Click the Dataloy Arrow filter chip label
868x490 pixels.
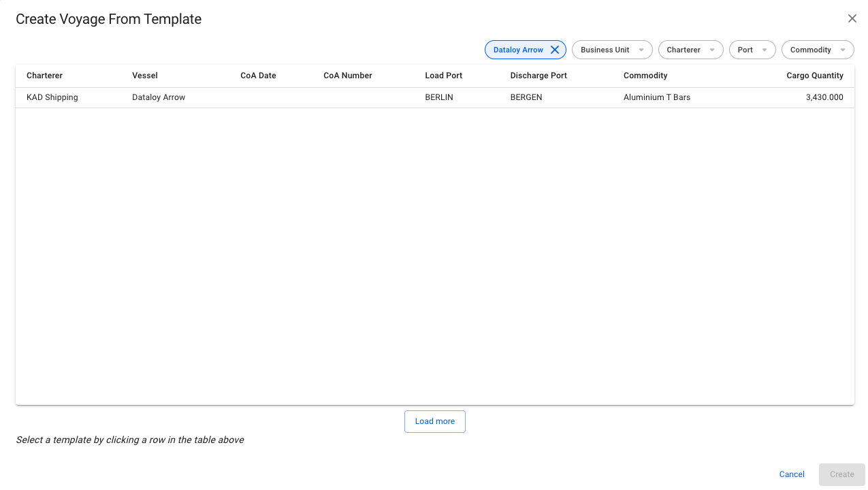518,50
